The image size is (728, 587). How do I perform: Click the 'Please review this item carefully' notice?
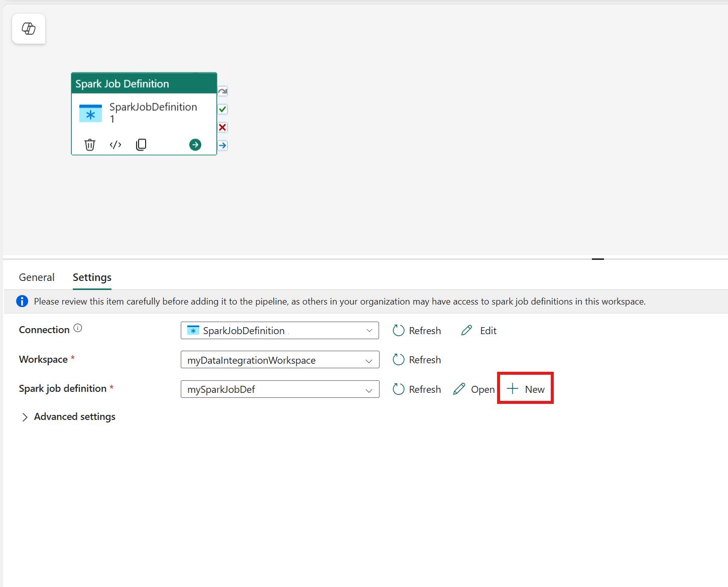click(x=340, y=302)
